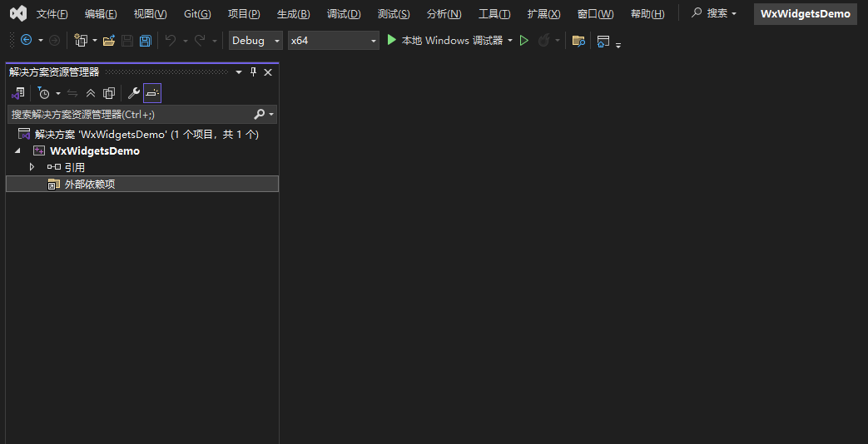Image resolution: width=868 pixels, height=444 pixels.
Task: Open the undo history dropdown arrow
Action: coord(186,41)
